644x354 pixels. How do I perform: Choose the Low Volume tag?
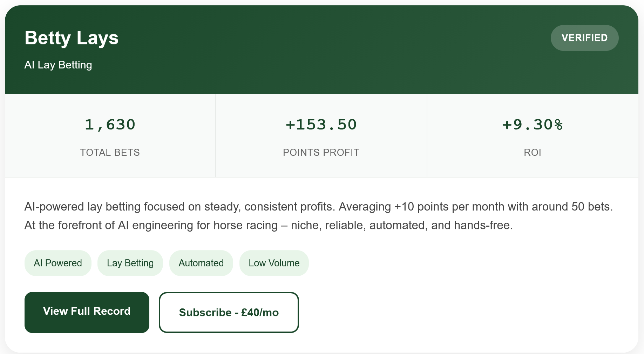point(274,263)
